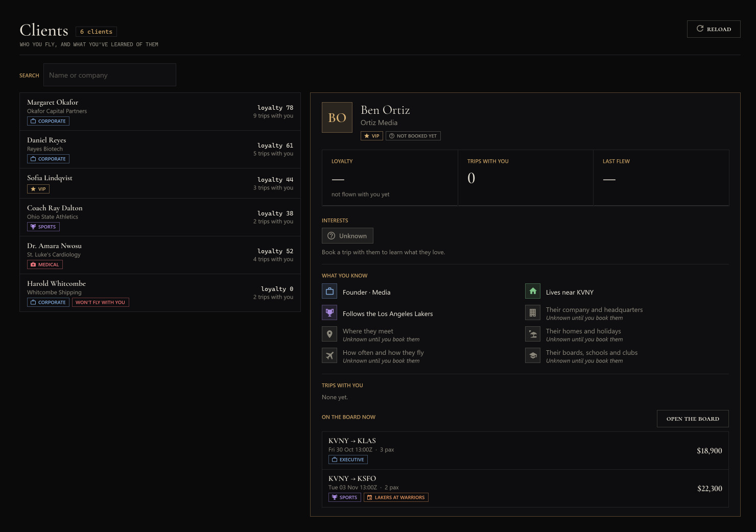Screen dimensions: 756x532
Task: Click the briefcase icon beside Founder · Media
Action: (x=329, y=291)
